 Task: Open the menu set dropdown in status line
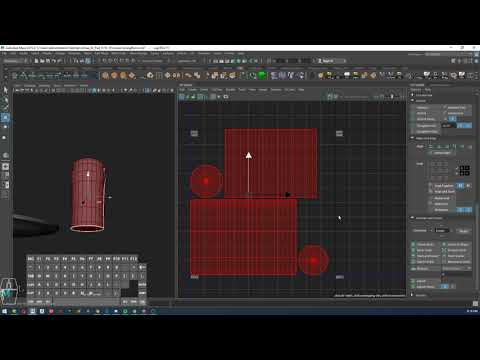click(15, 61)
